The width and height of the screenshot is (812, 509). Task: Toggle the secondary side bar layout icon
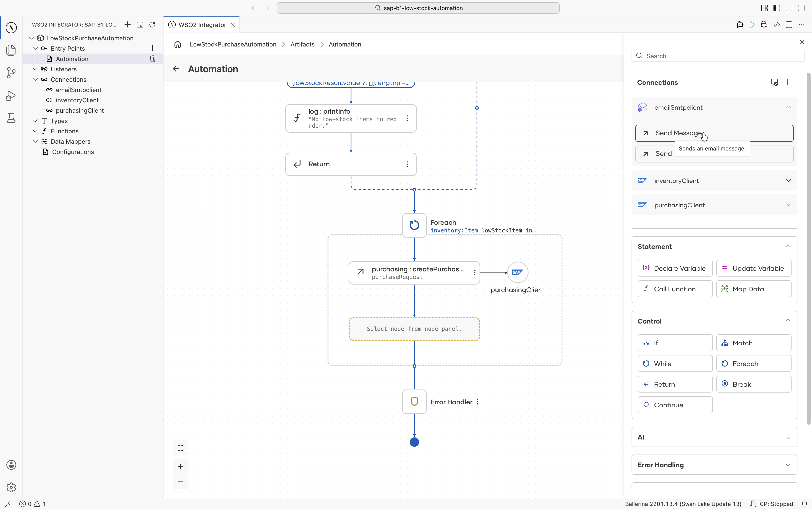coord(801,8)
